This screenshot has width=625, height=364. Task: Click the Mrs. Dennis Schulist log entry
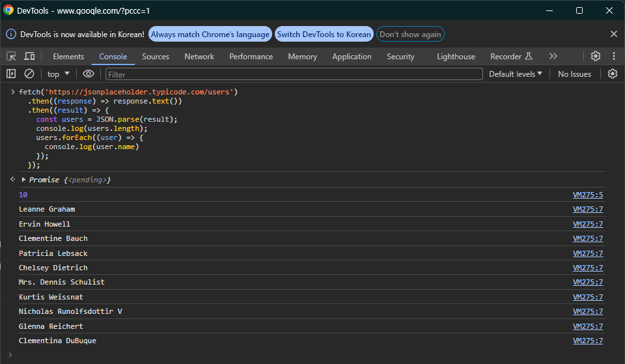point(61,282)
